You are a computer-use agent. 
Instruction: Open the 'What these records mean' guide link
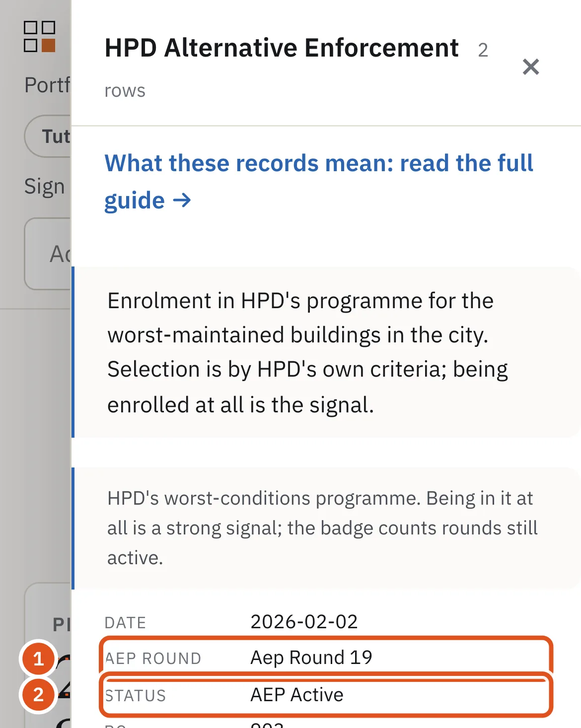point(318,182)
